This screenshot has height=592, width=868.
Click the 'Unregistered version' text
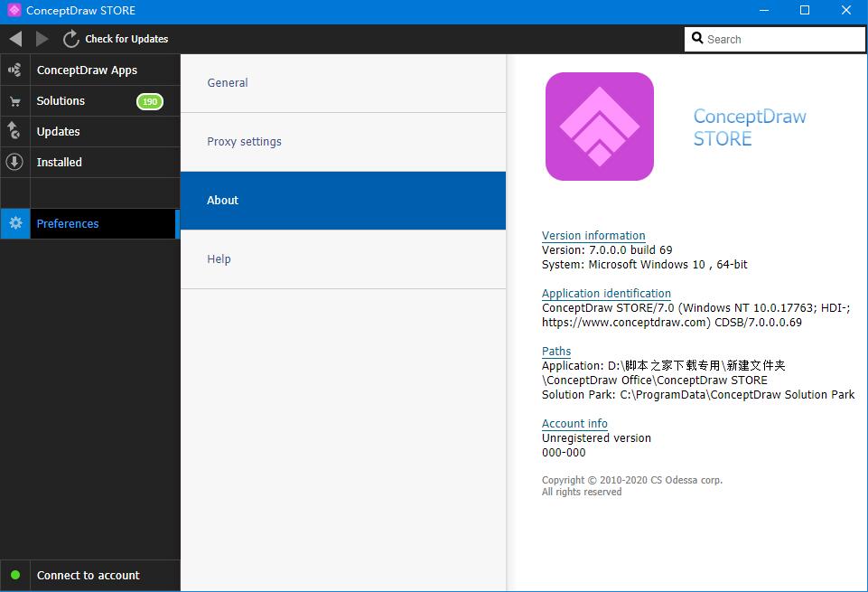tap(596, 438)
